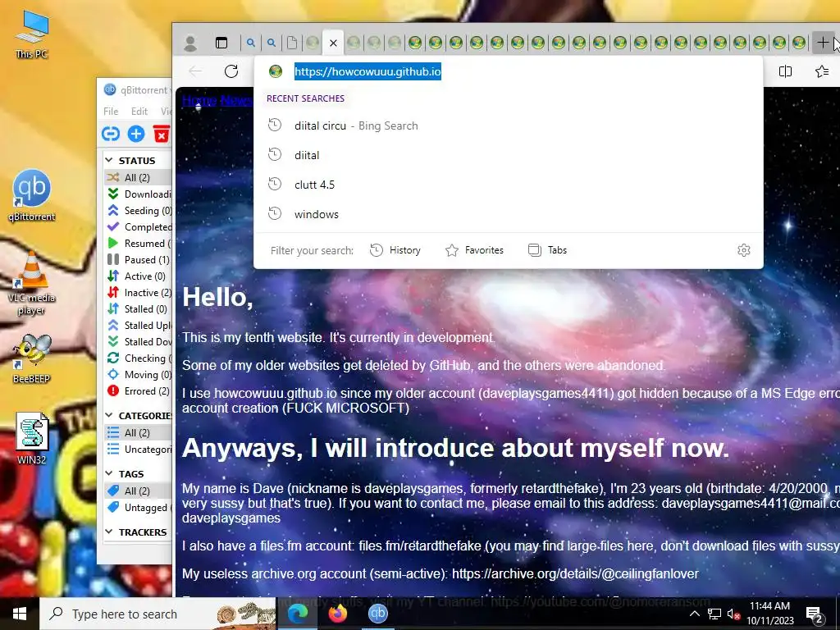Switch to the blank-page icon tab
This screenshot has height=630, width=840.
pyautogui.click(x=291, y=43)
